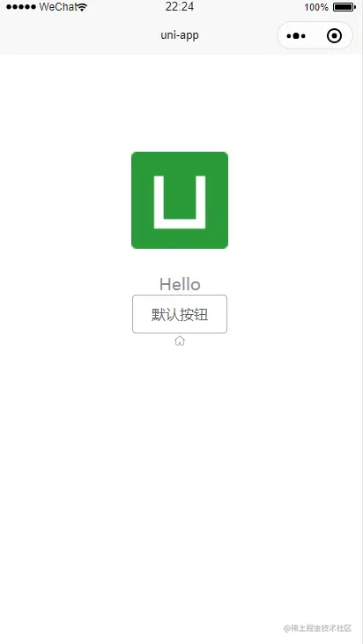The image size is (363, 644).
Task: Tap the WeChat carrier label
Action: [58, 7]
